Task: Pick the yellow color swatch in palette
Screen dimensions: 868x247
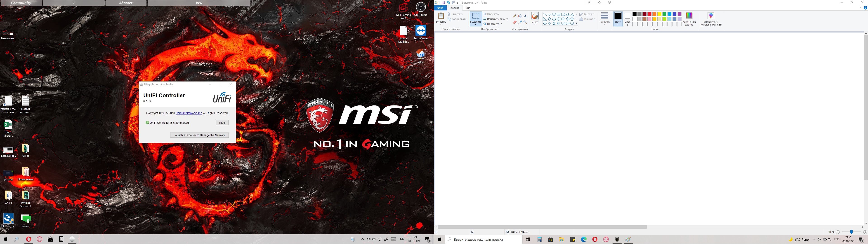Action: click(x=660, y=14)
